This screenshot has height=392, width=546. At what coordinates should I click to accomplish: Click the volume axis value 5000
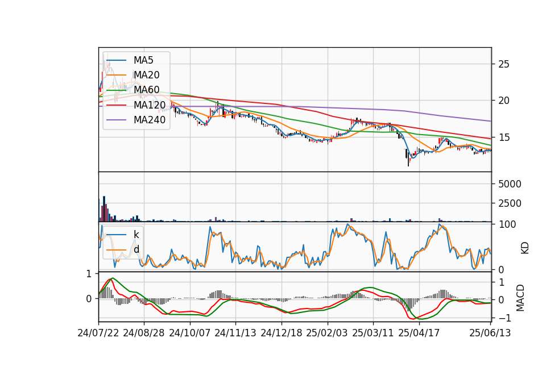tap(510, 184)
